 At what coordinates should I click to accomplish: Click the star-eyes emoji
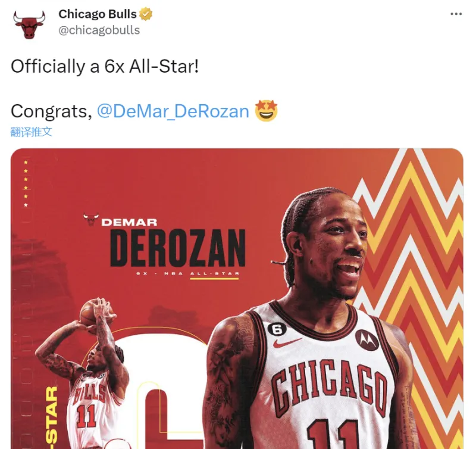pyautogui.click(x=266, y=111)
